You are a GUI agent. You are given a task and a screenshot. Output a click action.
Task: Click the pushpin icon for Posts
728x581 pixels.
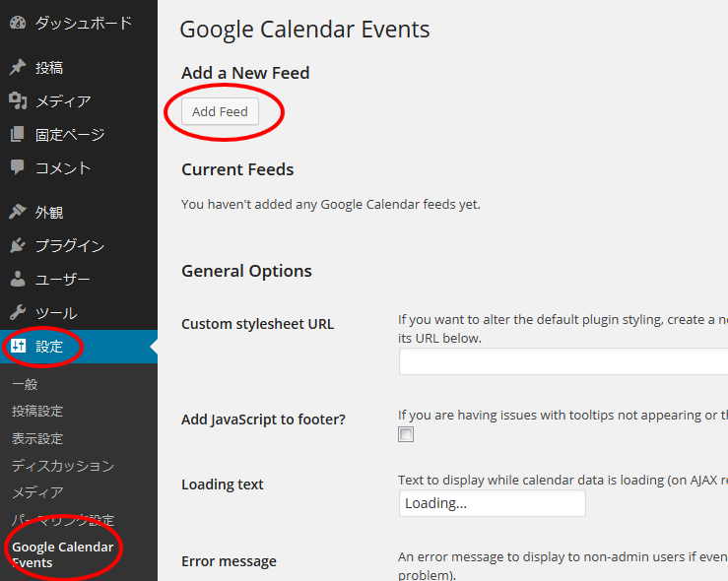(x=18, y=68)
